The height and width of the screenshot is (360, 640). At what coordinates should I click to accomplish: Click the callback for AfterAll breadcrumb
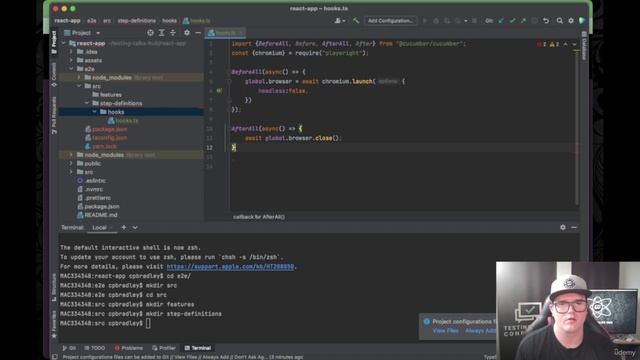pos(259,217)
